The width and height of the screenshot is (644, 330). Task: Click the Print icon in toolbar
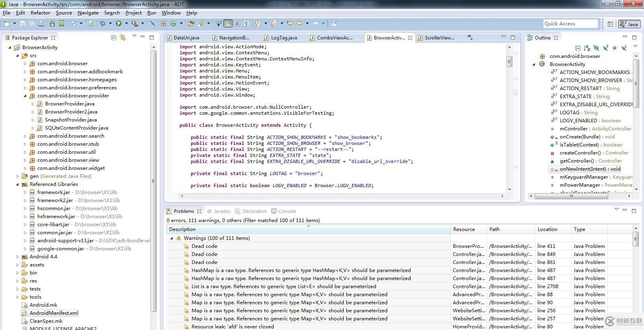coord(41,23)
